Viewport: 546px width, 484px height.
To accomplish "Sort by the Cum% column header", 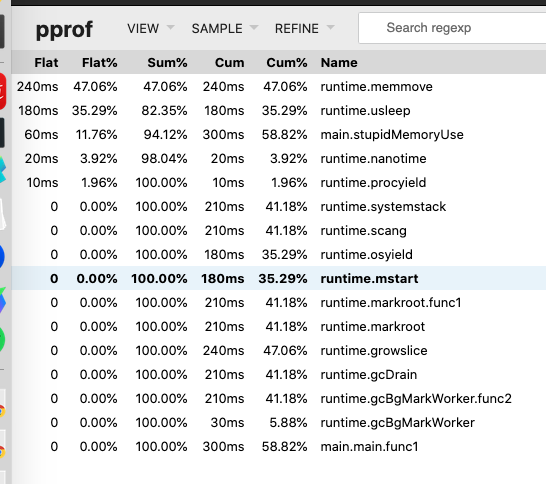I will click(287, 63).
